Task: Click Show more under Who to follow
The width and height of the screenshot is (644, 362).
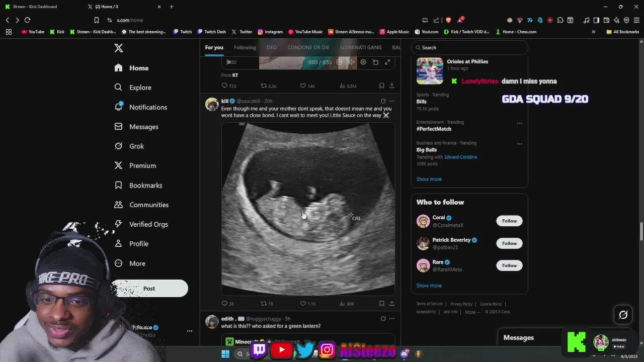Action: coord(429,286)
